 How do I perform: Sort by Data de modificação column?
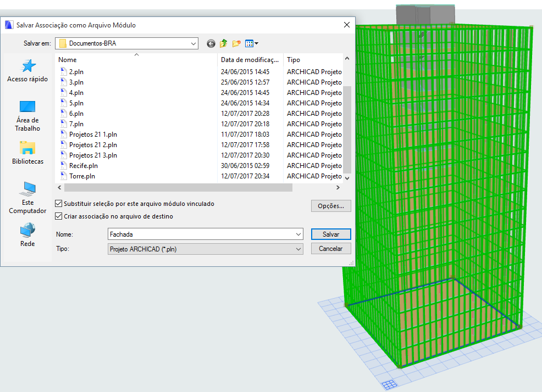250,60
